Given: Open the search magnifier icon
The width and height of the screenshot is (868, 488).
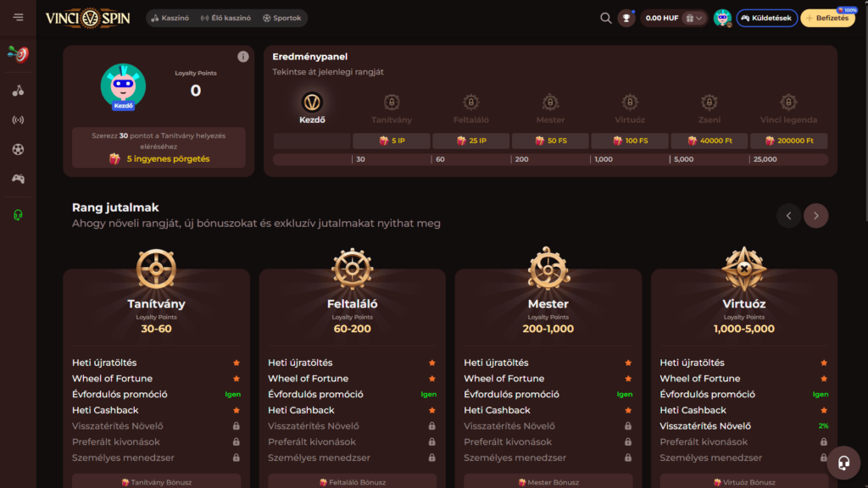Looking at the screenshot, I should tap(605, 18).
